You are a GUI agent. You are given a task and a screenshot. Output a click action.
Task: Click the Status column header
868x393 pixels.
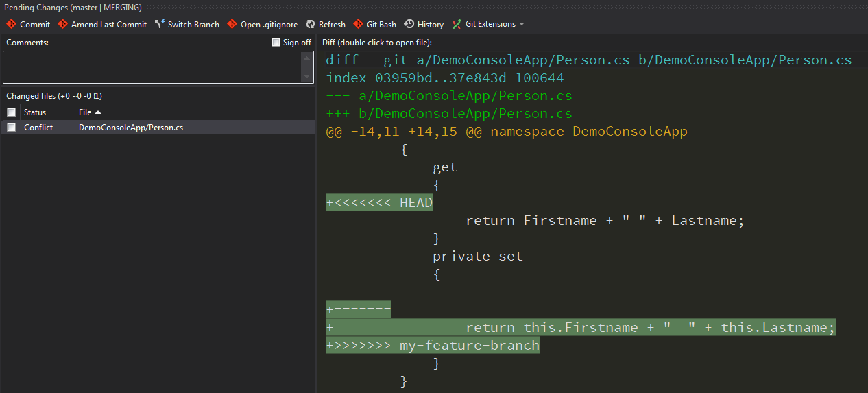(x=35, y=112)
